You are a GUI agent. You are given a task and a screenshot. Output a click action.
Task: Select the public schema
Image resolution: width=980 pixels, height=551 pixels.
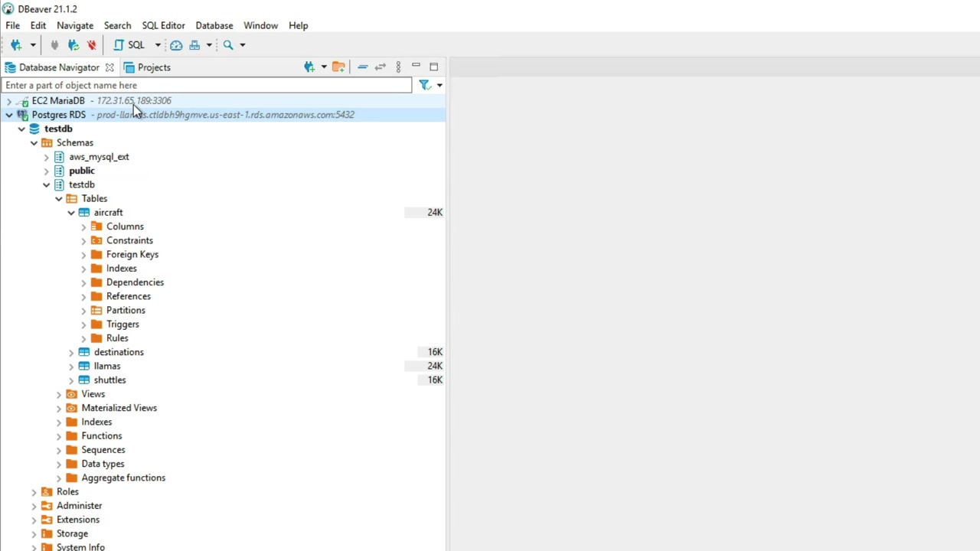(x=82, y=171)
